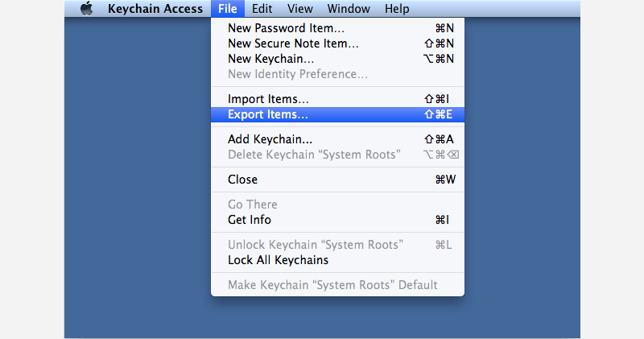The image size is (644, 339).
Task: Click Unlock Keychain "System Roots" entry
Action: click(x=315, y=245)
